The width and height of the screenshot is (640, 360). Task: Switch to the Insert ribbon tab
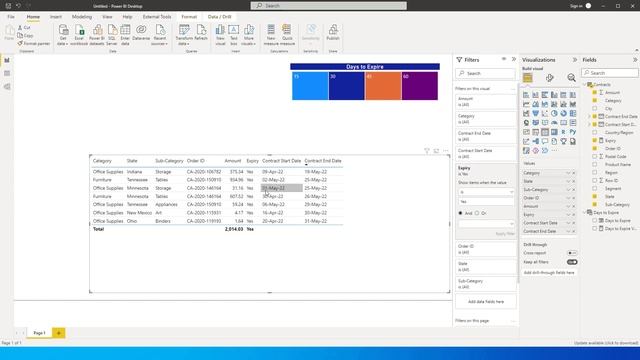pos(56,17)
